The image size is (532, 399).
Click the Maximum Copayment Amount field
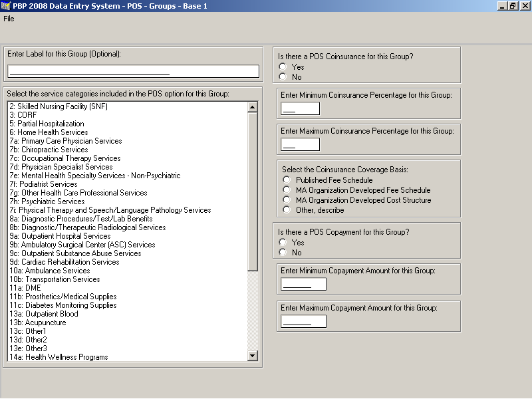(304, 321)
